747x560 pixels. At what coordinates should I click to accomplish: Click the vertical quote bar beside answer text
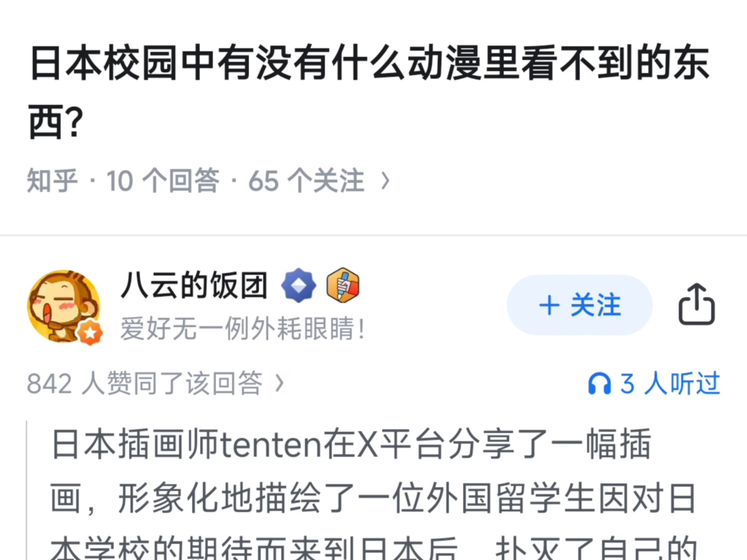click(x=26, y=490)
